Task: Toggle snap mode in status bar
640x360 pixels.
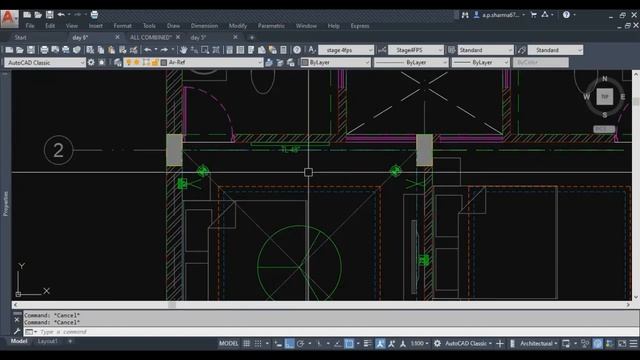Action: click(258, 344)
